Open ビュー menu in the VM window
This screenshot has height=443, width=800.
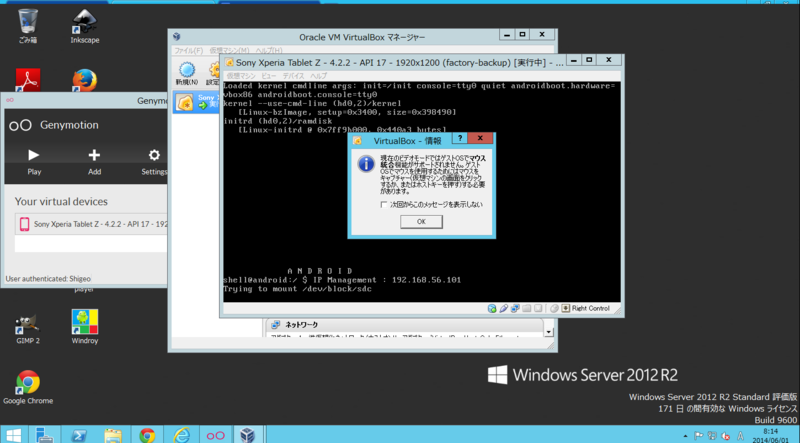click(x=268, y=76)
